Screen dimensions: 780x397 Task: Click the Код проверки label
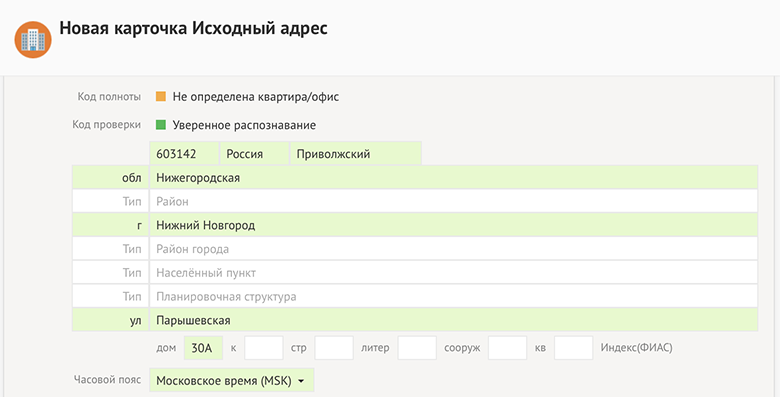coord(106,124)
